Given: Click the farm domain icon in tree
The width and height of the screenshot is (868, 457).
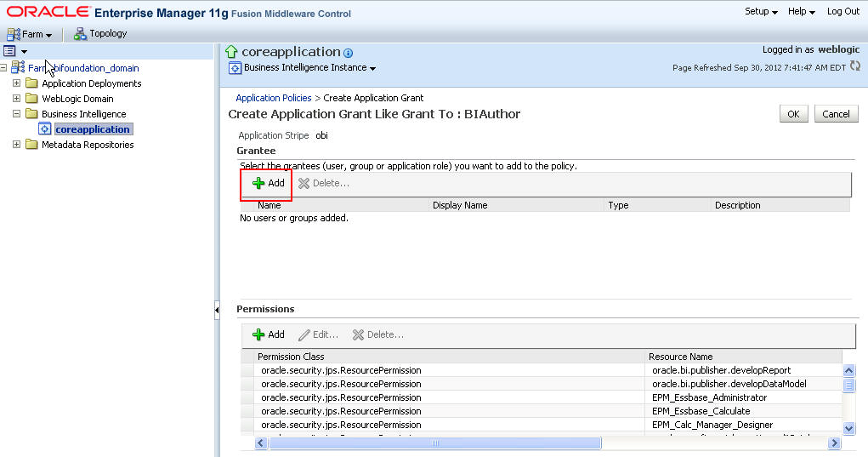Looking at the screenshot, I should tap(18, 67).
